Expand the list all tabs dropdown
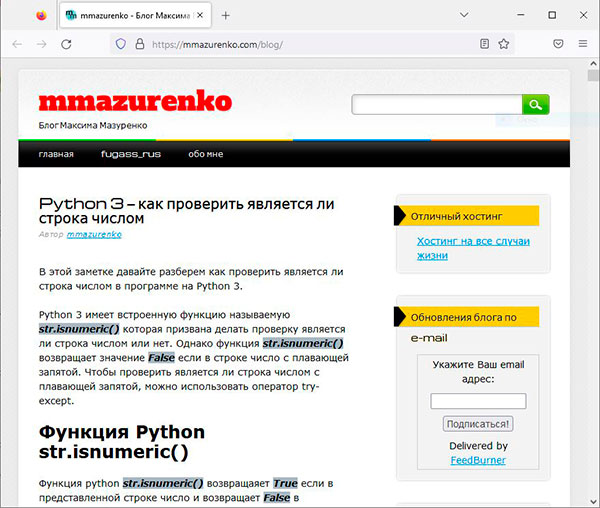This screenshot has height=508, width=600. click(x=463, y=16)
